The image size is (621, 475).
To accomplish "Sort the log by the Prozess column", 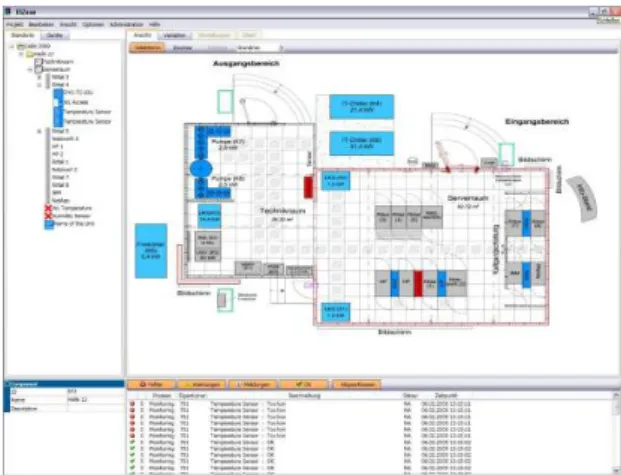I will click(162, 395).
